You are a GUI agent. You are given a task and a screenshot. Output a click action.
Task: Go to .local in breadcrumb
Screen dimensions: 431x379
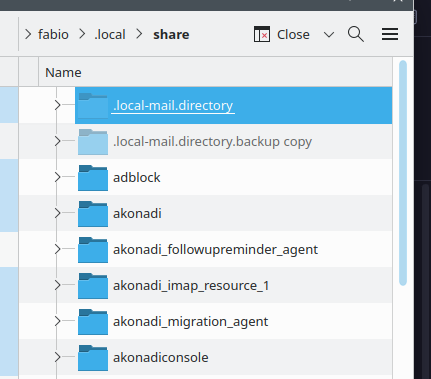coord(110,35)
